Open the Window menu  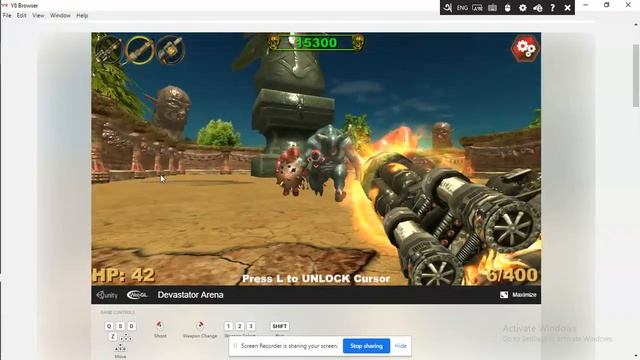tap(60, 16)
